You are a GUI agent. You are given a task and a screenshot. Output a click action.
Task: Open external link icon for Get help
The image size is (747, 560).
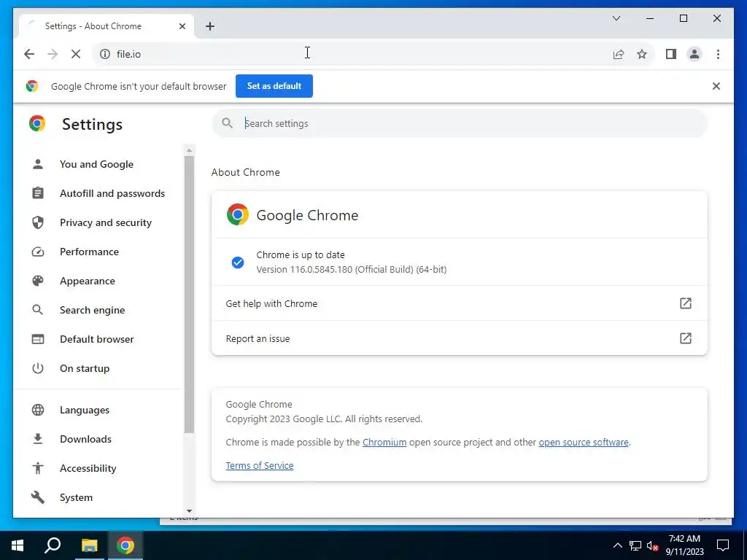tap(685, 303)
